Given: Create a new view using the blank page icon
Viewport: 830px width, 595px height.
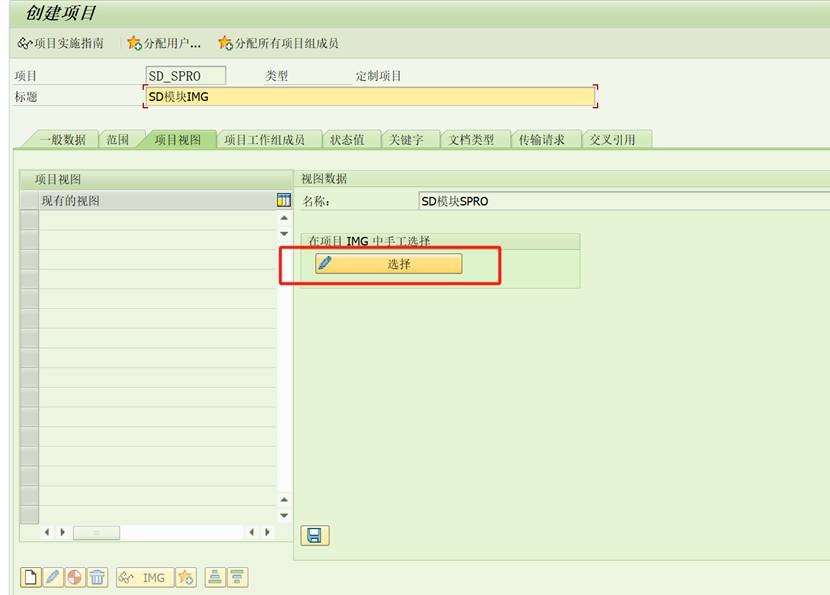Looking at the screenshot, I should (x=32, y=577).
